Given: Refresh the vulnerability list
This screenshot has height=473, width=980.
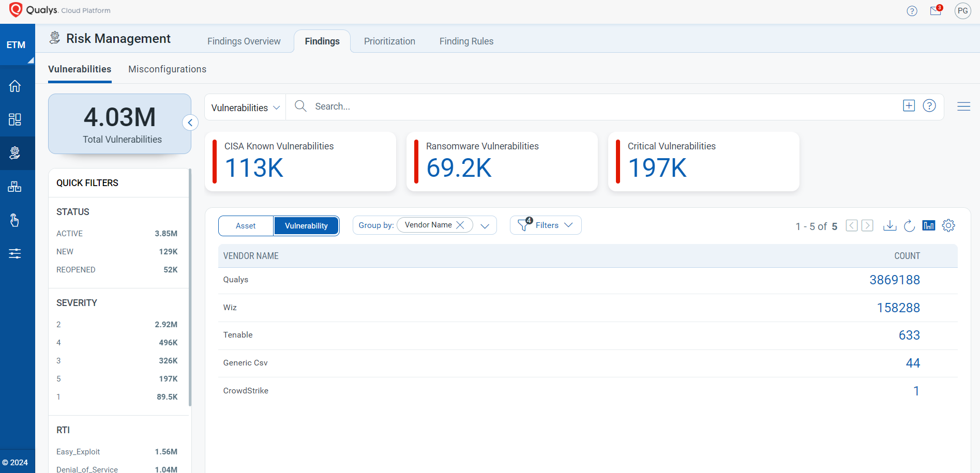Looking at the screenshot, I should (x=909, y=225).
